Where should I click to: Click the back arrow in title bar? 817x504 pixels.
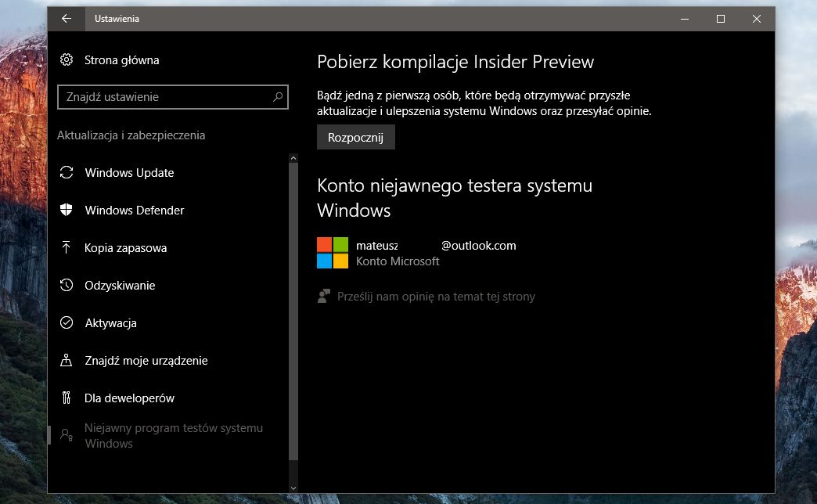click(x=67, y=19)
